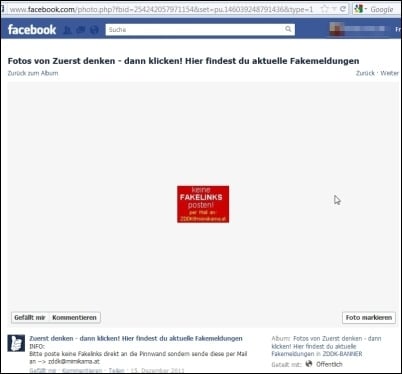This screenshot has width=402, height=374.
Task: Click the Öffentlich label text
Action: 329,364
